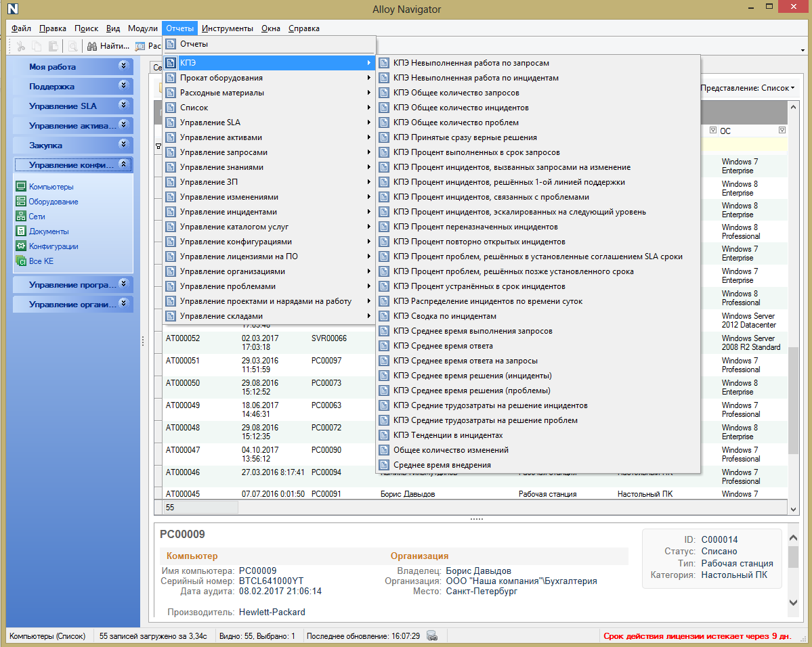Expand the Управление органи... sidebar section
The height and width of the screenshot is (647, 812).
pyautogui.click(x=123, y=303)
